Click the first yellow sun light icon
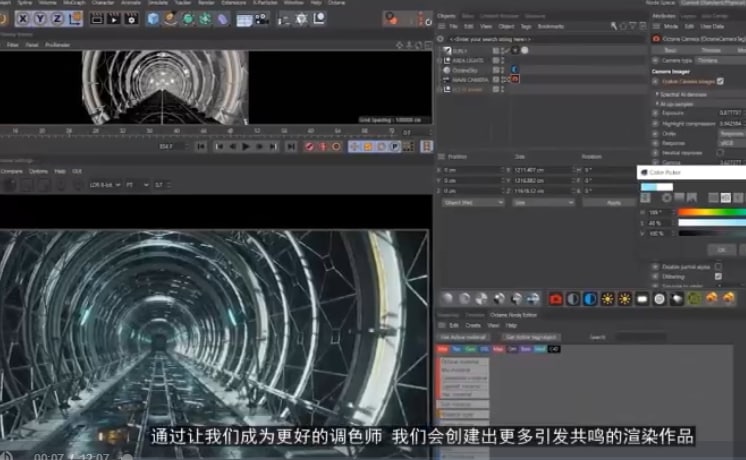Image resolution: width=746 pixels, height=460 pixels. click(607, 299)
